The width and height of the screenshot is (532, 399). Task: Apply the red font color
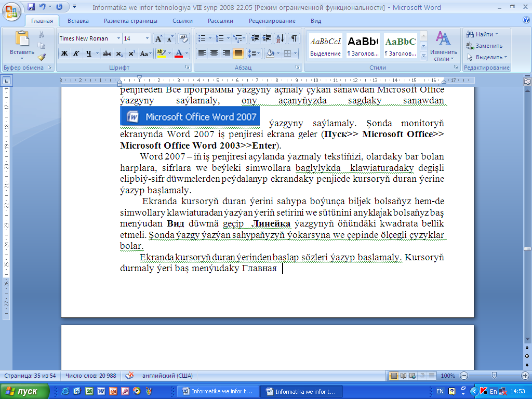[179, 54]
